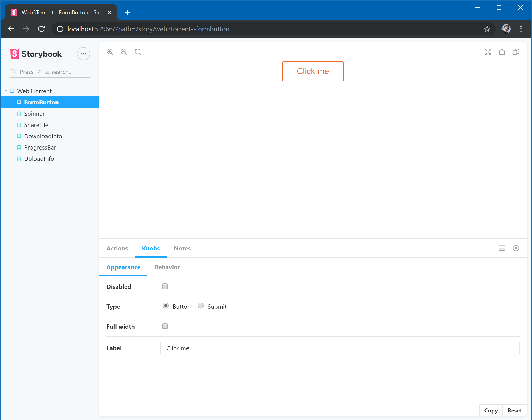The height and width of the screenshot is (420, 532).
Task: Bookmark this page with star icon
Action: (487, 29)
